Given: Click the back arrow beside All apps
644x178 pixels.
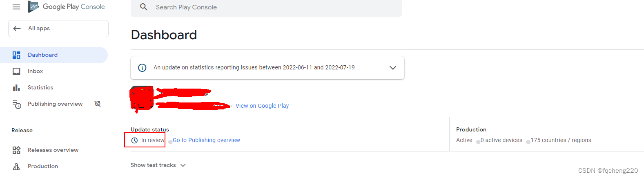Looking at the screenshot, I should (x=17, y=29).
